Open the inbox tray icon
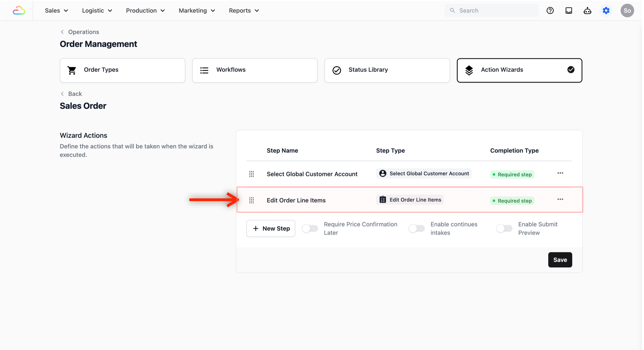This screenshot has width=644, height=350. [569, 10]
